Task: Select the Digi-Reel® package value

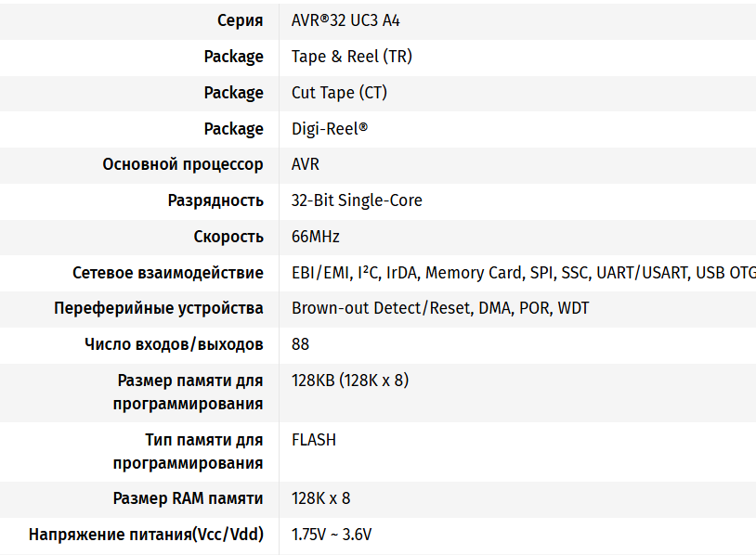Action: pos(330,129)
